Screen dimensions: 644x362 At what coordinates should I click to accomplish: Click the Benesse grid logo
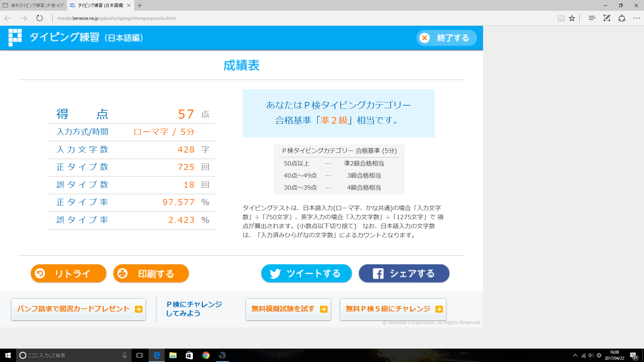tap(15, 38)
